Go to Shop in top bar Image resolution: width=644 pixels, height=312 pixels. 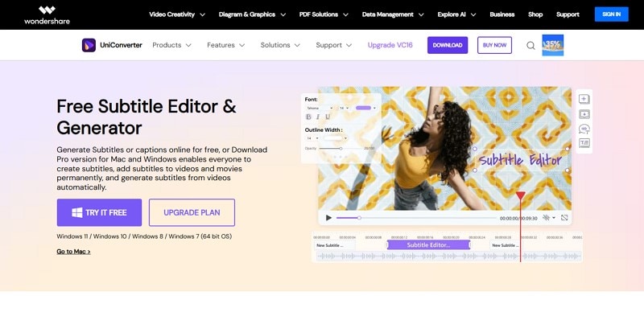point(535,14)
